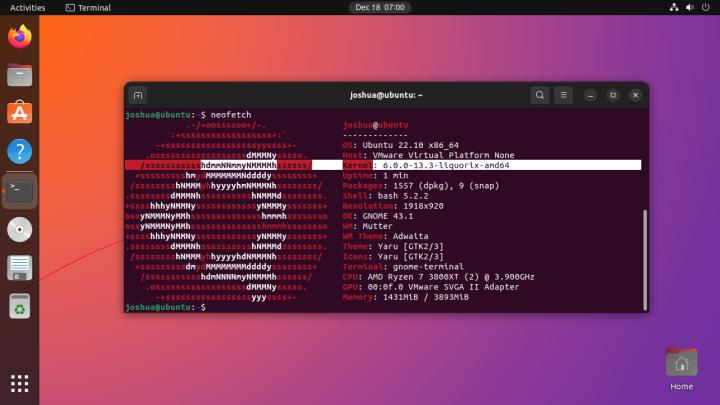
Task: Click the Terminal icon in dock
Action: [x=19, y=190]
